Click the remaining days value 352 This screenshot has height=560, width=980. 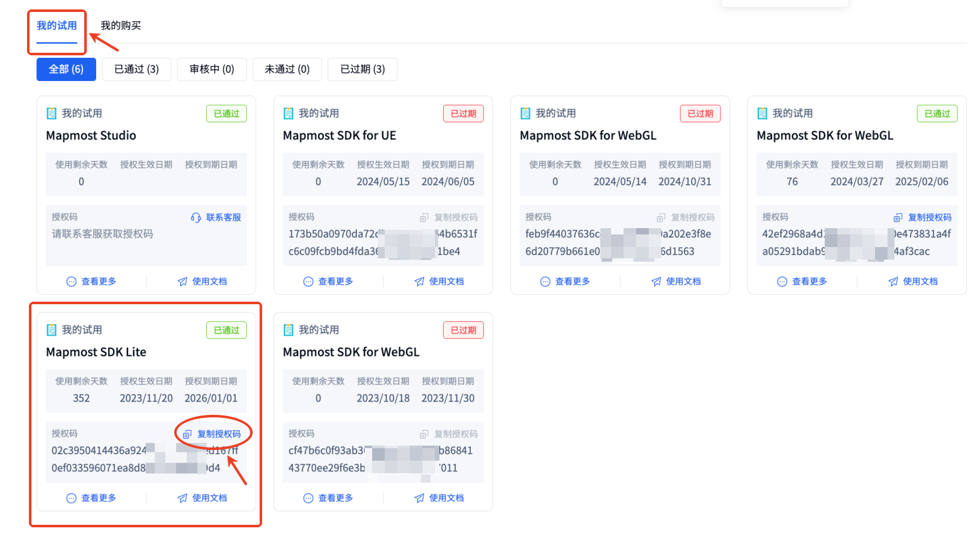(x=82, y=398)
